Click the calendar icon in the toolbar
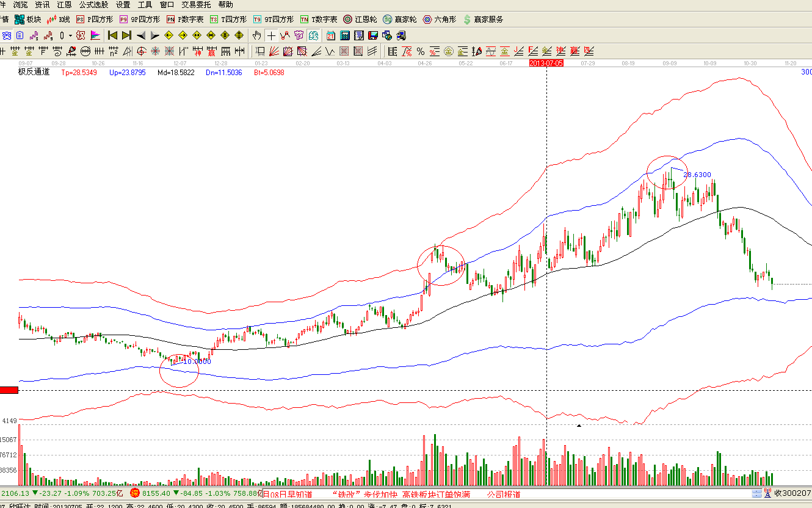812x508 pixels. (x=331, y=35)
